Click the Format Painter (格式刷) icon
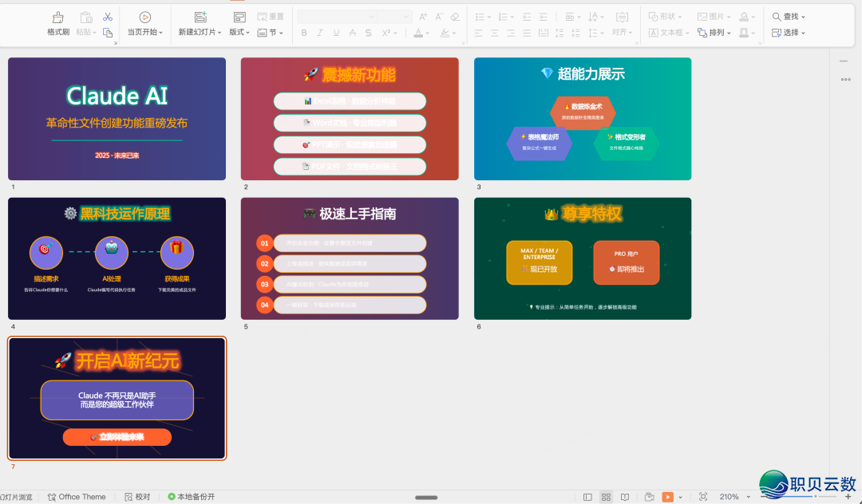 [57, 18]
